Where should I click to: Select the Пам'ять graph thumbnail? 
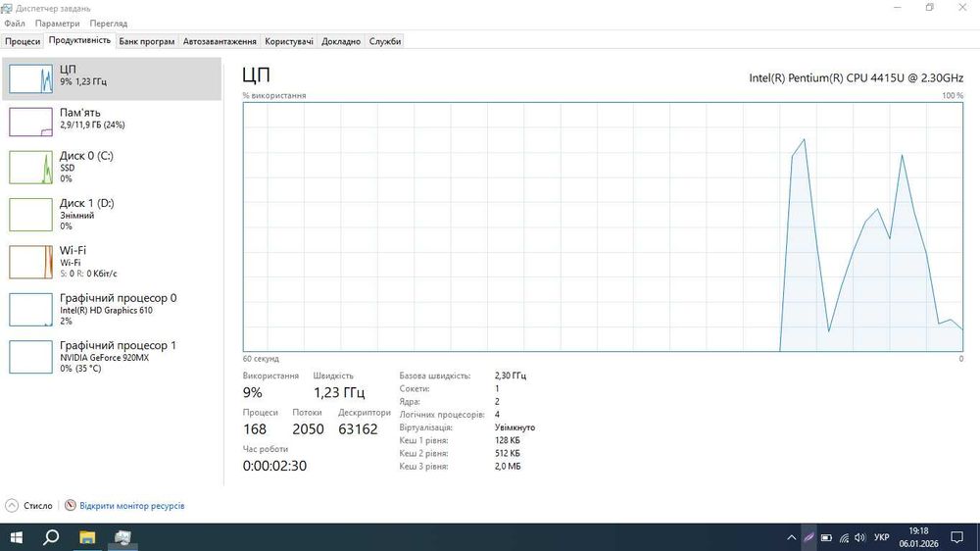pyautogui.click(x=30, y=122)
